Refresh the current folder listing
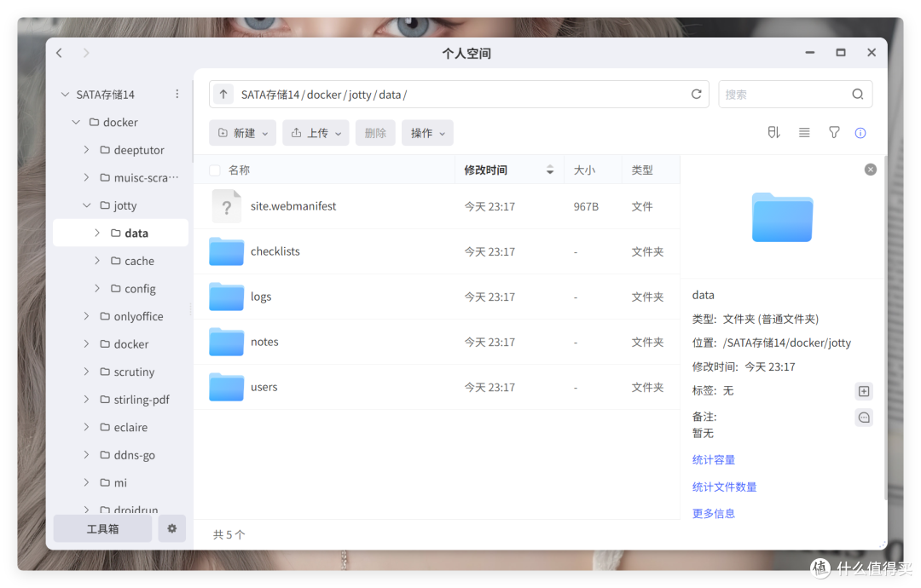The image size is (921, 588). [x=696, y=94]
